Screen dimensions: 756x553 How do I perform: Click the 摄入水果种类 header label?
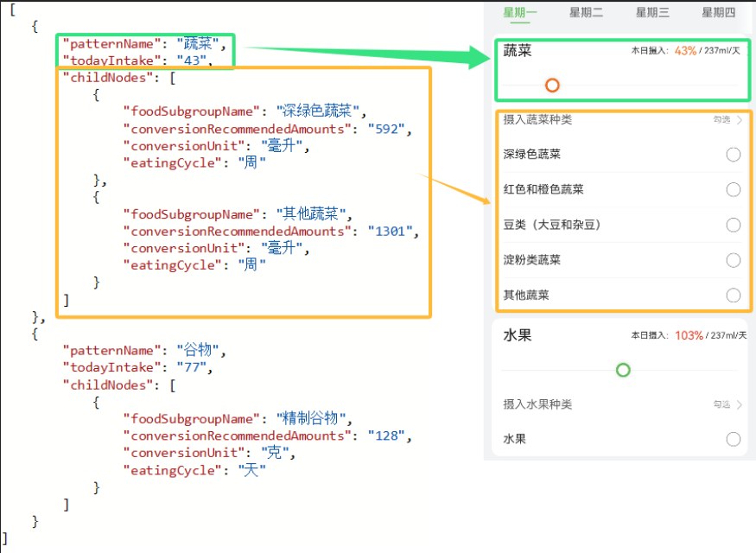point(537,404)
